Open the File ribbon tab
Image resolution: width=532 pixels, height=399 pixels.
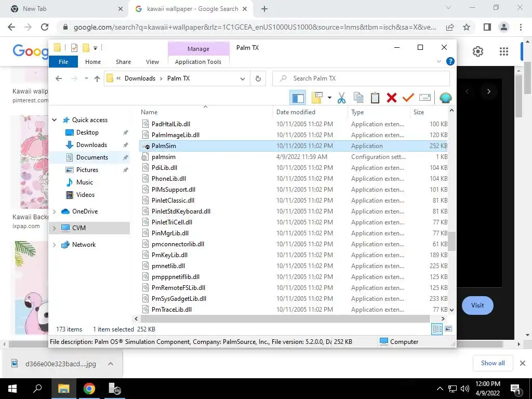pos(63,62)
